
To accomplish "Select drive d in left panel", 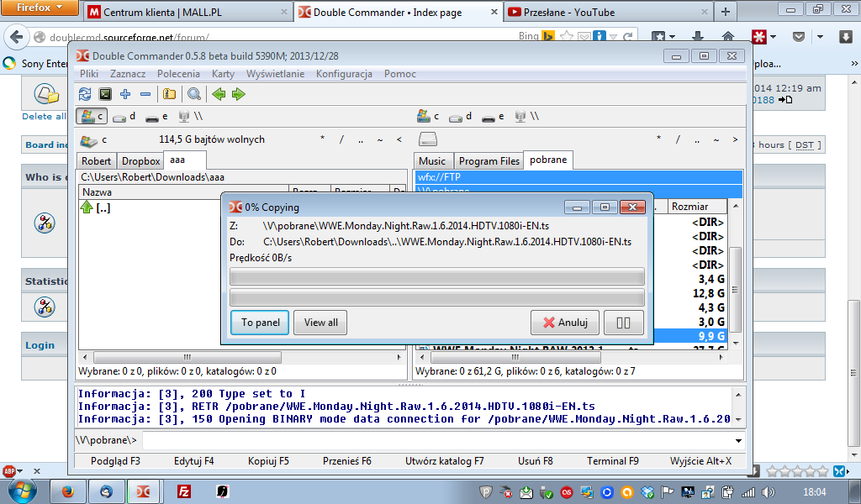I will click(124, 117).
